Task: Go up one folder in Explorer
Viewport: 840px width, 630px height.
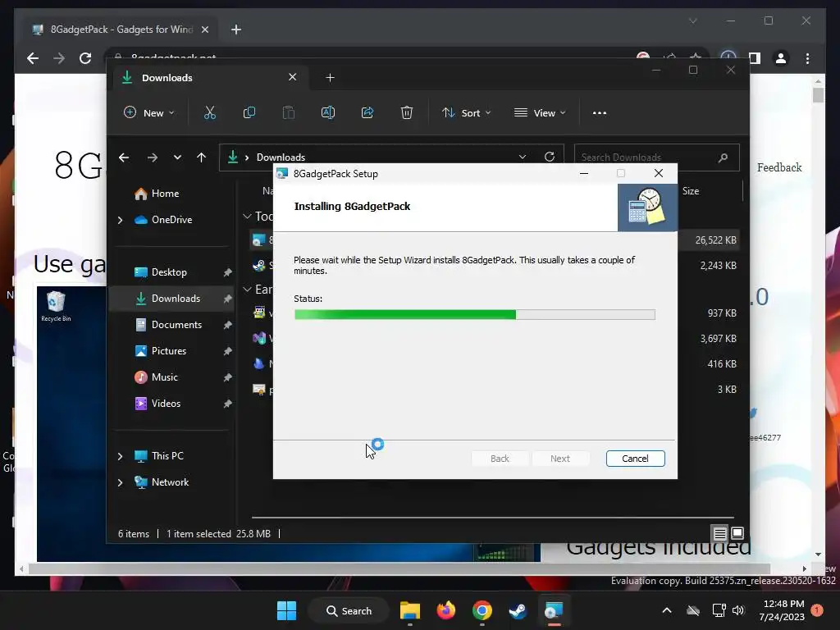Action: (202, 157)
